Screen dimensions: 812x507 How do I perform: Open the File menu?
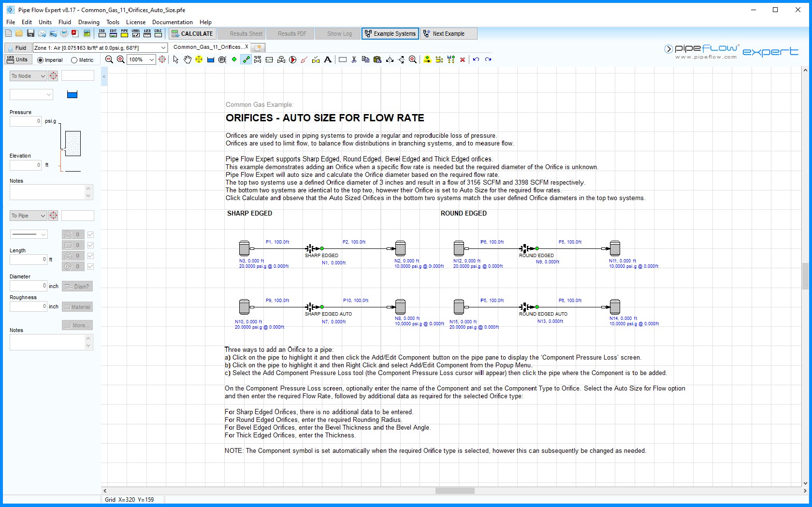11,22
